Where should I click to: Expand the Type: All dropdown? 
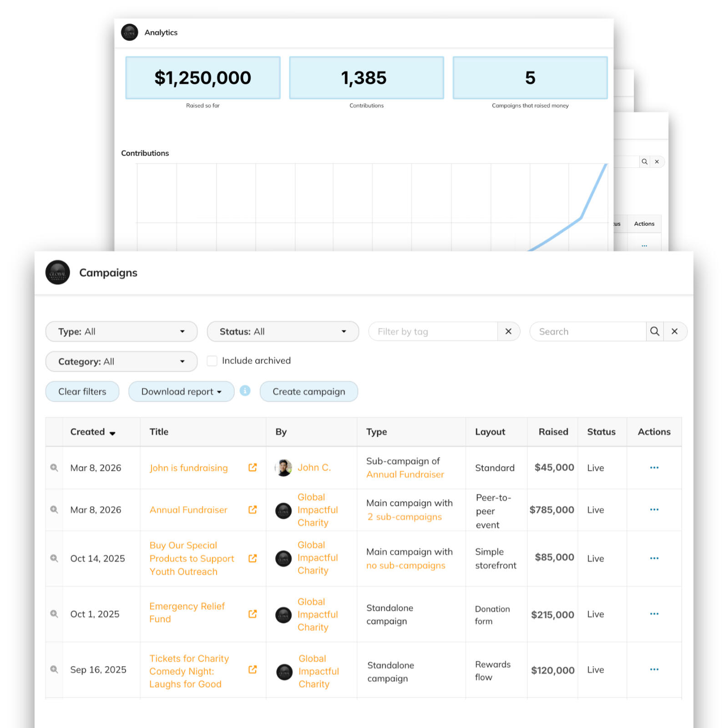(121, 332)
